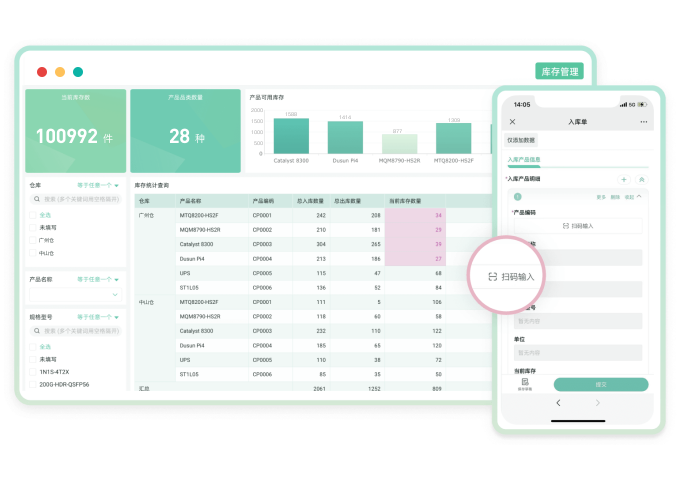Viewport: 680px width, 480px height.
Task: Tap the 仅添加数据 button
Action: coord(521,141)
